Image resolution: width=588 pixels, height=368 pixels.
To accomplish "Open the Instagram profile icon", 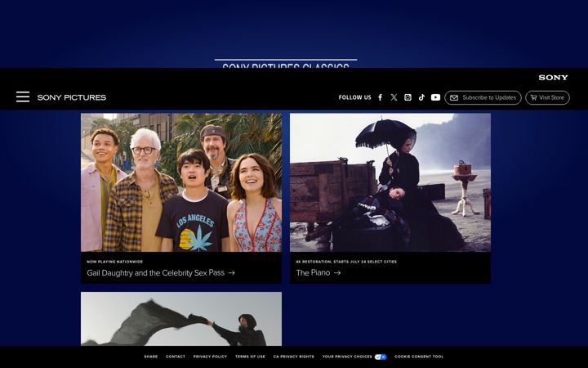I will coord(408,97).
